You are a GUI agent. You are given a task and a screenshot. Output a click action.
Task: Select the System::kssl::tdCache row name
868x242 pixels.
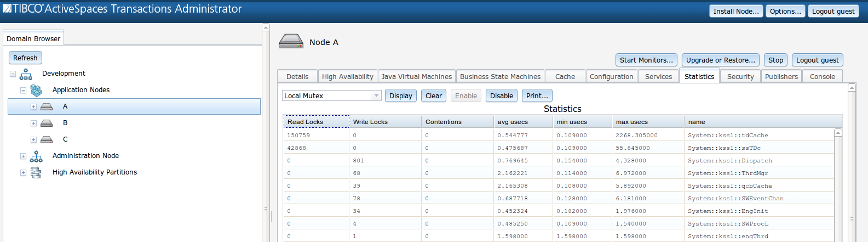pyautogui.click(x=728, y=135)
